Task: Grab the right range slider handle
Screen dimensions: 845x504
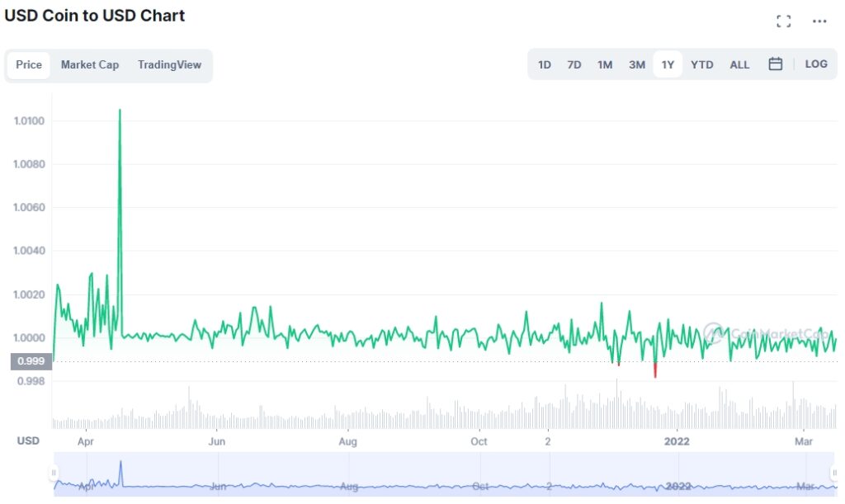Action: coord(834,473)
